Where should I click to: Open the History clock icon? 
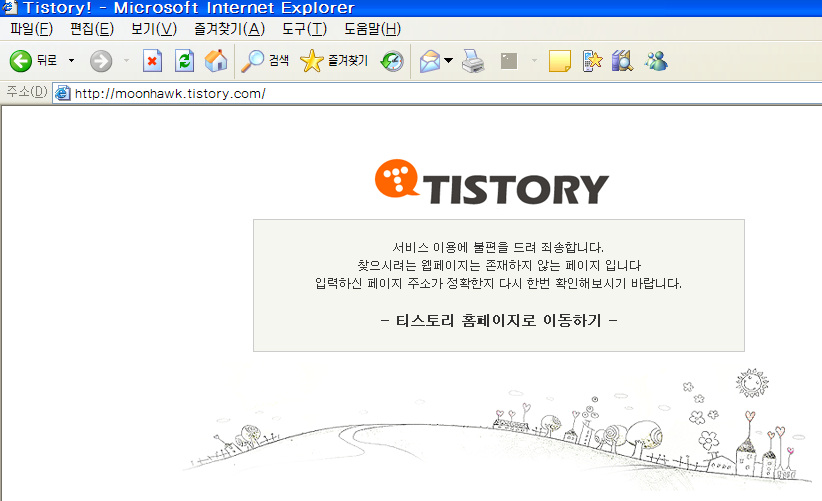[x=392, y=61]
